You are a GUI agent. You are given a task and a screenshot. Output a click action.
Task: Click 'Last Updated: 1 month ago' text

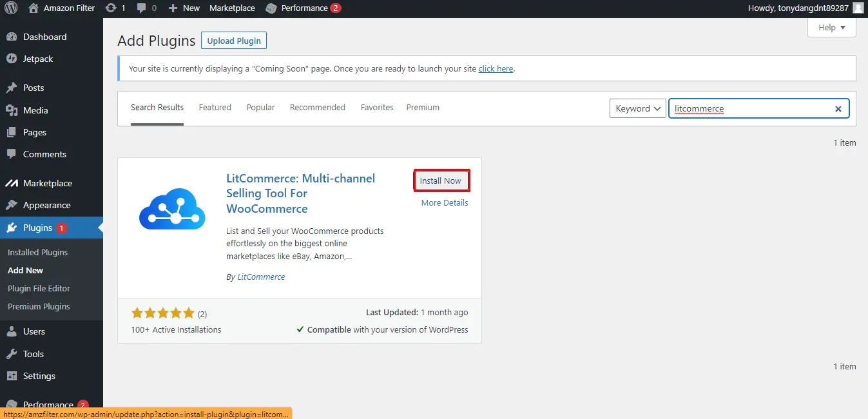click(417, 312)
